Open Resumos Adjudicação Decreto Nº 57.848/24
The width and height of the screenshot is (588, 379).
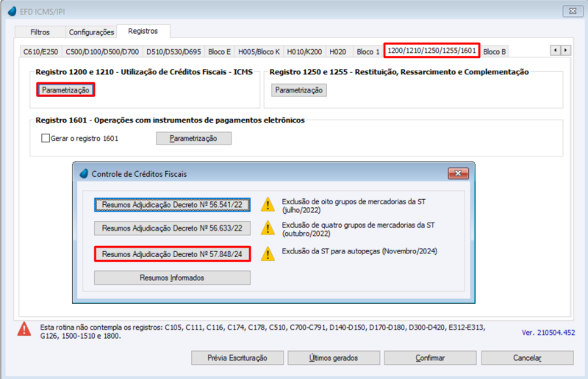[172, 254]
